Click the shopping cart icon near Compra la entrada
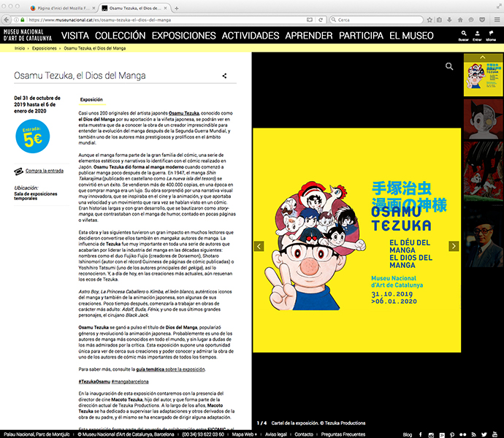Image resolution: width=504 pixels, height=438 pixels. coord(19,170)
